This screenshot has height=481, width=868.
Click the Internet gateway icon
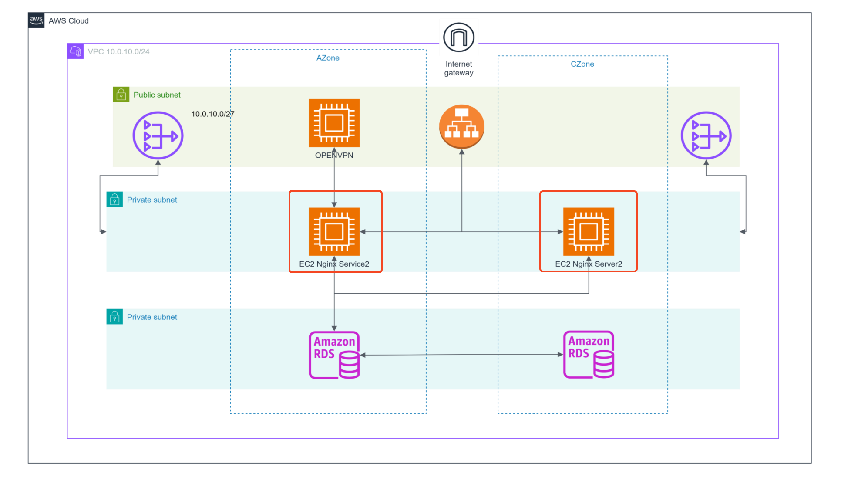coord(458,37)
